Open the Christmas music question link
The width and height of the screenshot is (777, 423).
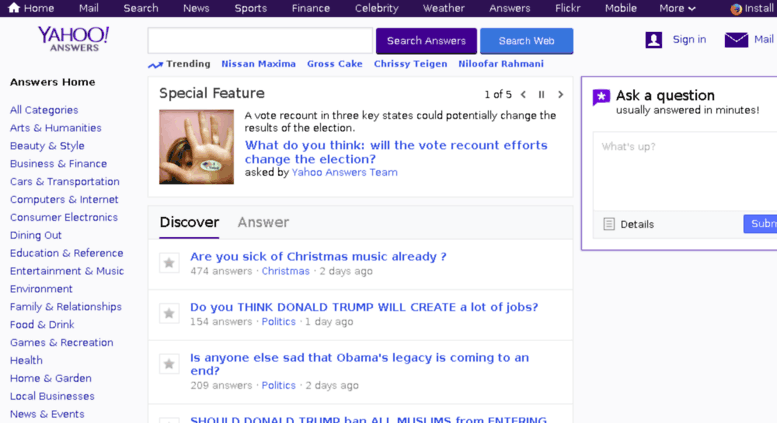[x=318, y=257]
